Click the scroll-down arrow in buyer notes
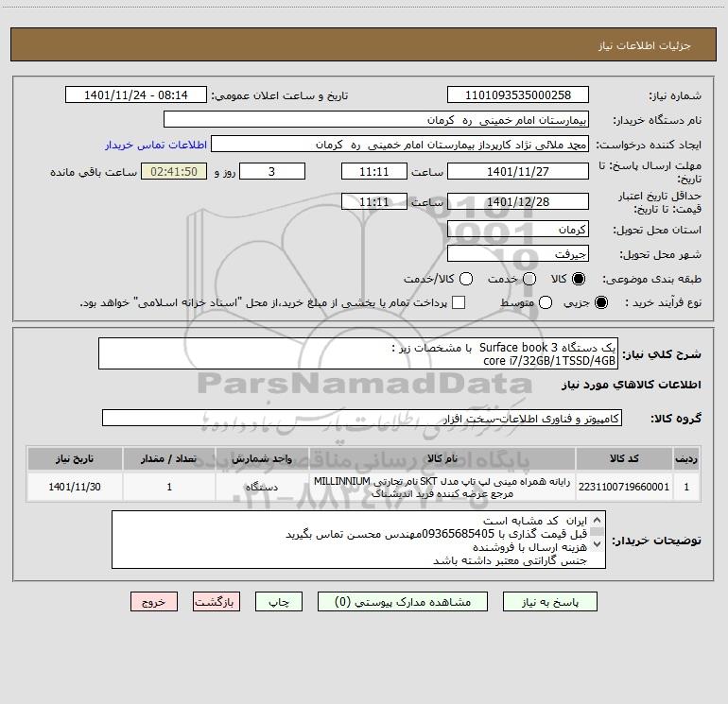Viewport: 728px width, 704px height. point(598,543)
